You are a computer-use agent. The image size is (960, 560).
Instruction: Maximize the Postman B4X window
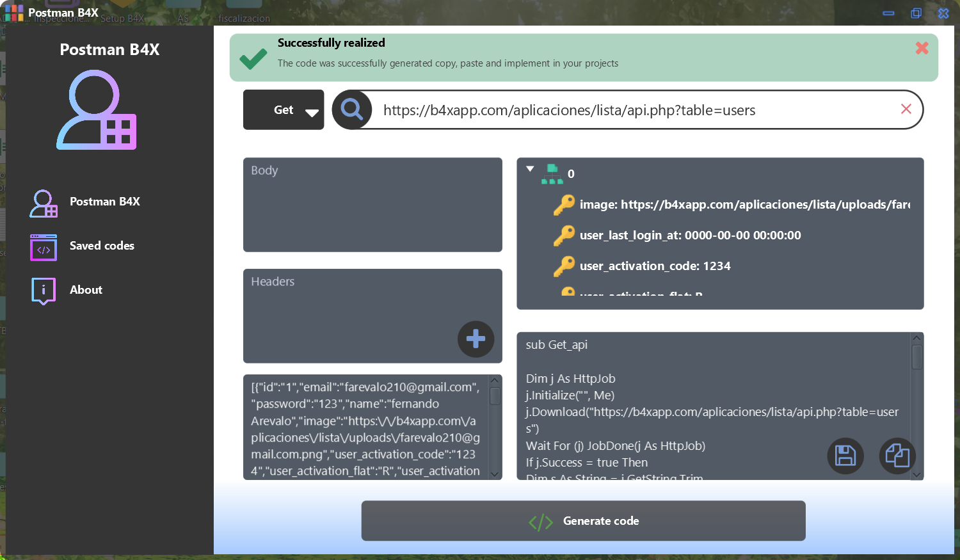(916, 13)
